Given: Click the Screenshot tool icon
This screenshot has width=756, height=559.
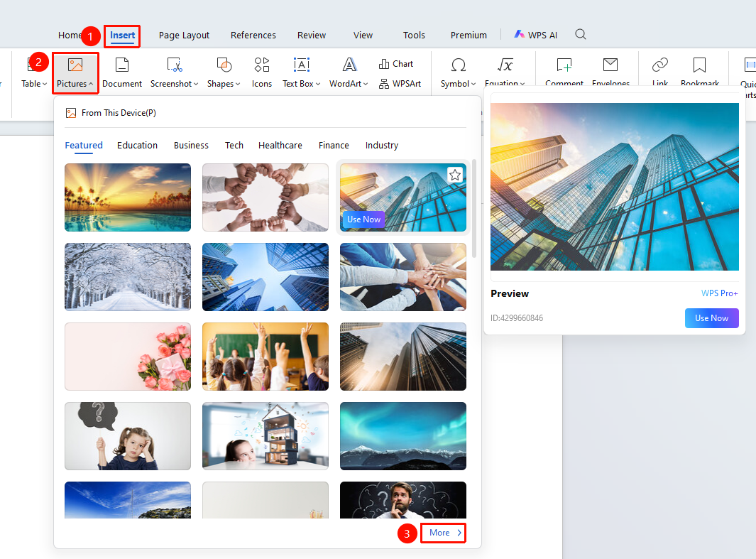Looking at the screenshot, I should [x=174, y=65].
